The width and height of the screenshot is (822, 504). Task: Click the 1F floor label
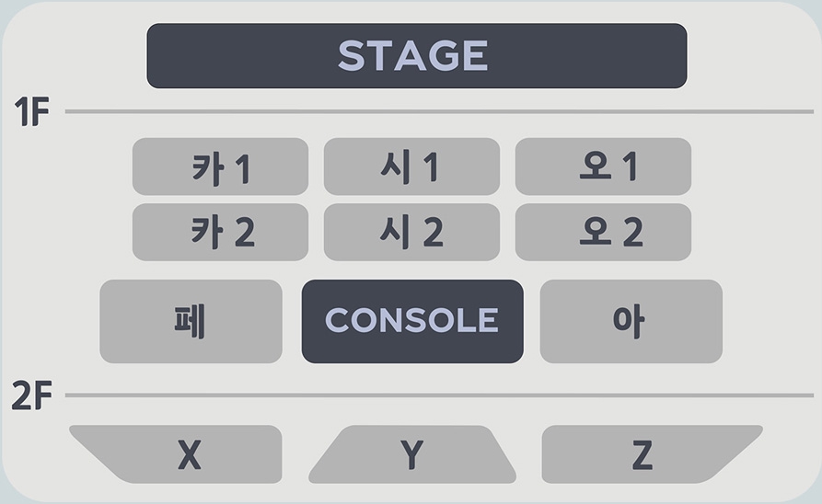[31, 111]
